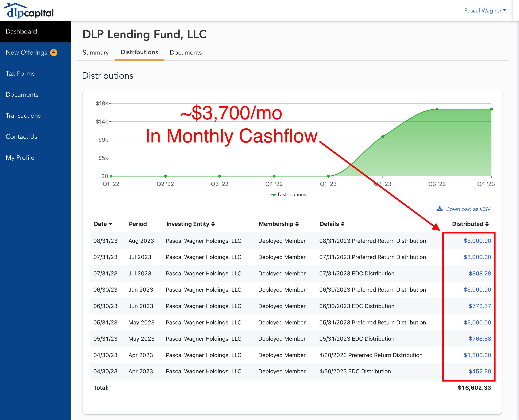519x420 pixels.
Task: Switch to the fund Documents tab
Action: pyautogui.click(x=186, y=52)
